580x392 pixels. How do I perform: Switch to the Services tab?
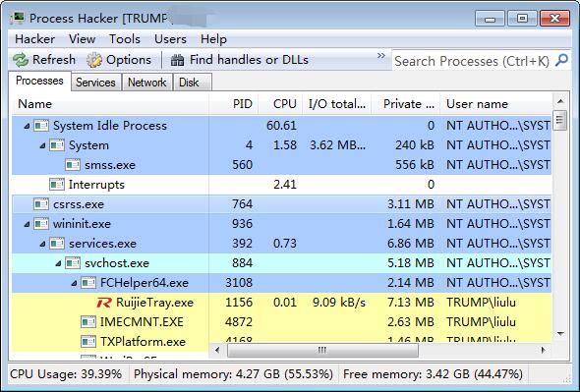coord(95,83)
